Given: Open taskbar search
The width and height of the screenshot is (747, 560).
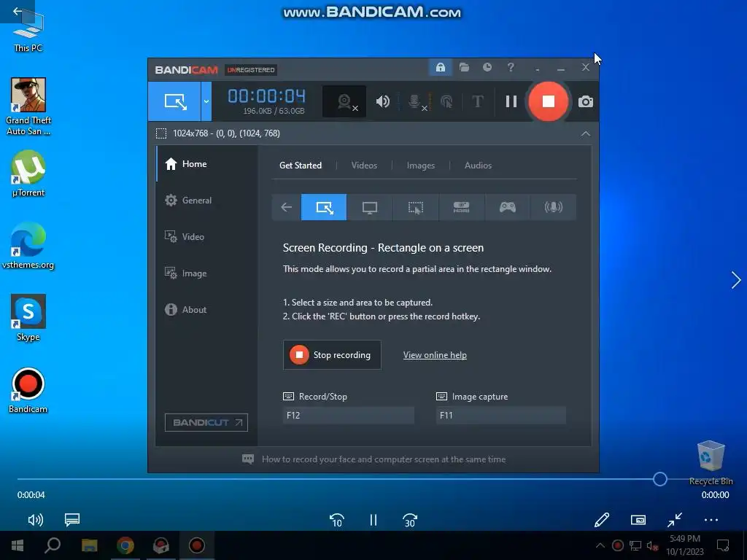Looking at the screenshot, I should (x=53, y=545).
